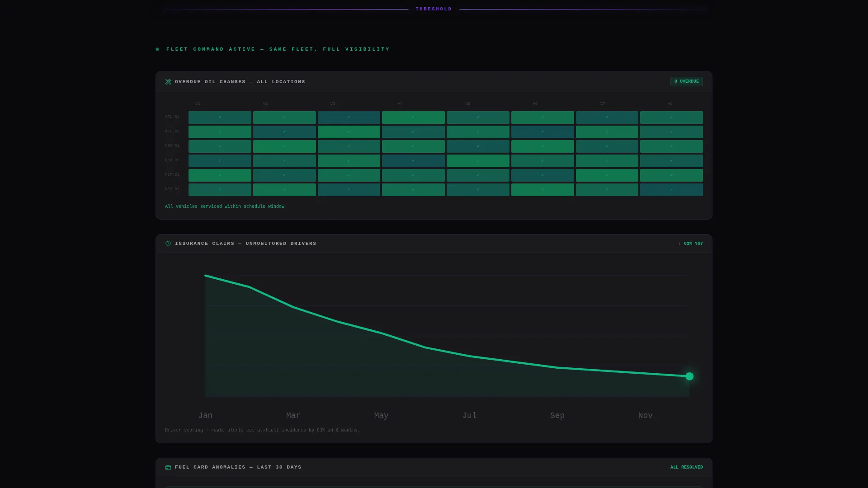Click the 0 OVERDUE badge
The height and width of the screenshot is (488, 868).
(x=686, y=81)
